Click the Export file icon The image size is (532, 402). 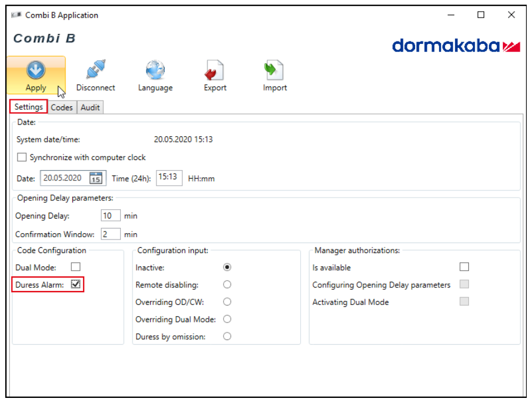pyautogui.click(x=214, y=71)
